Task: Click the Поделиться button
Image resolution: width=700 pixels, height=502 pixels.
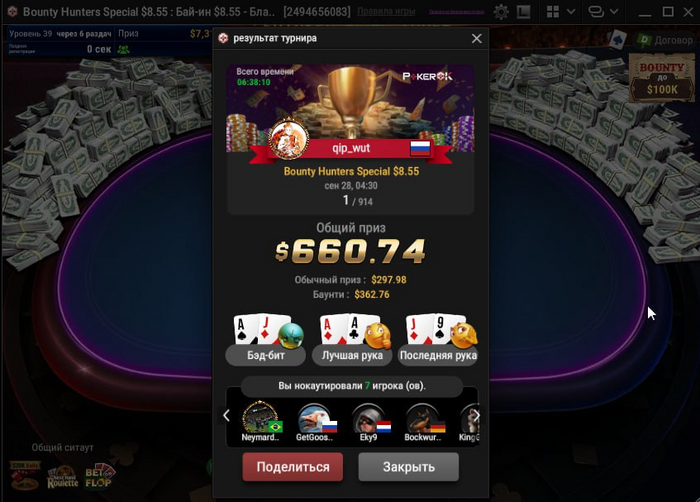Action: point(293,467)
